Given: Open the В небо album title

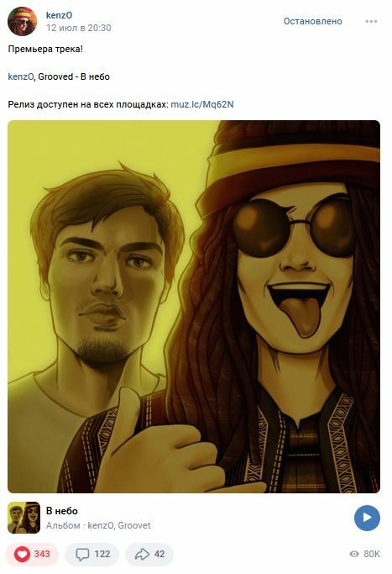Looking at the screenshot, I should click(x=62, y=511).
